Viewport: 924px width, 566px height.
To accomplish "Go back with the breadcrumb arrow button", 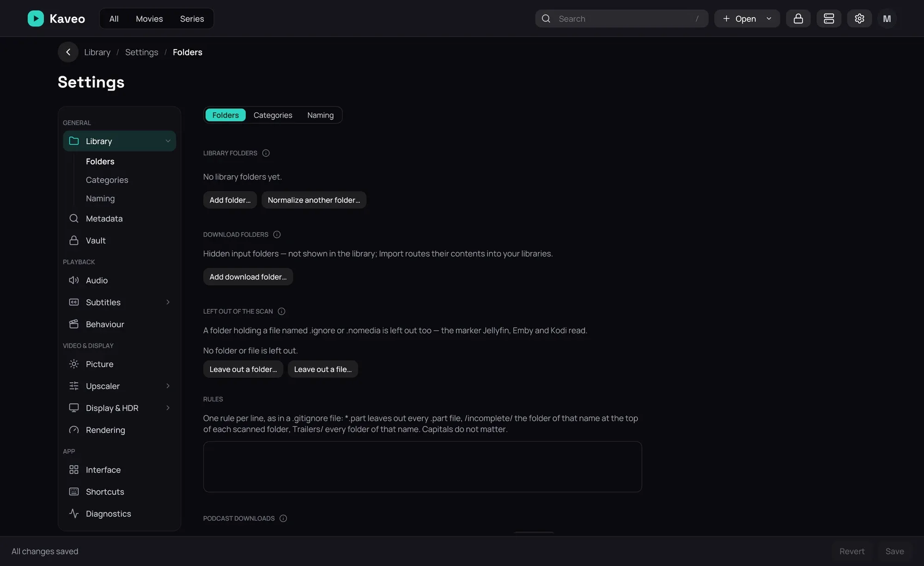I will [68, 52].
